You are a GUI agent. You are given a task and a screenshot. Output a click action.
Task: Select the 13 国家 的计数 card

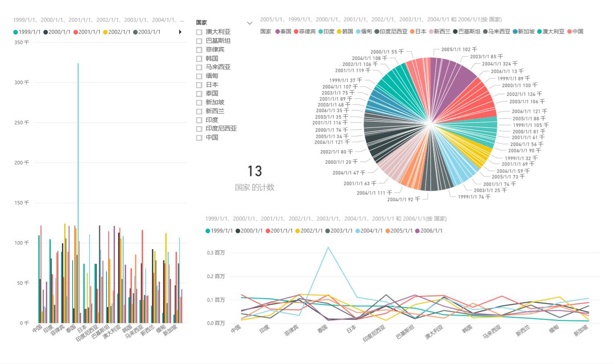[x=254, y=177]
